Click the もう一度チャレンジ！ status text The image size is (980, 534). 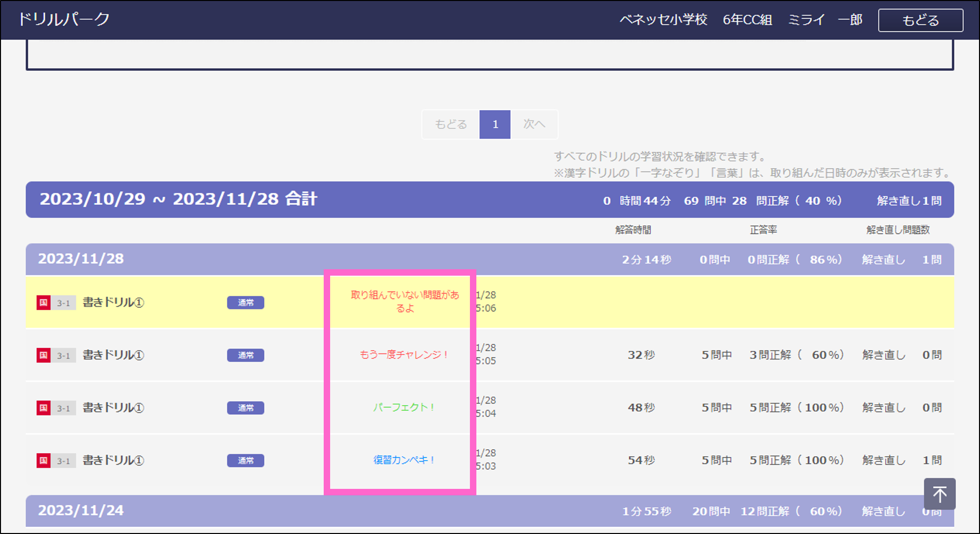coord(404,355)
